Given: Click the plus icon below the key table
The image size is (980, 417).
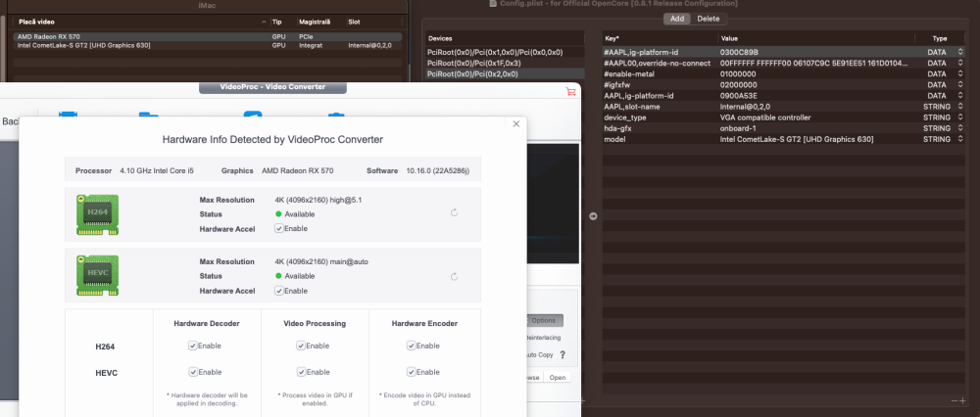Looking at the screenshot, I should (x=962, y=400).
